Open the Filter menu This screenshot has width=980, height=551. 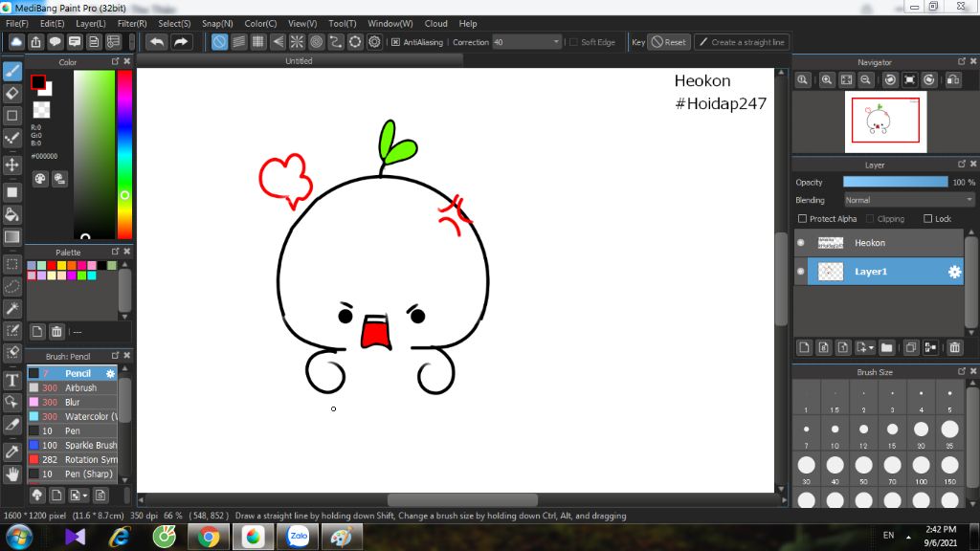pyautogui.click(x=132, y=24)
